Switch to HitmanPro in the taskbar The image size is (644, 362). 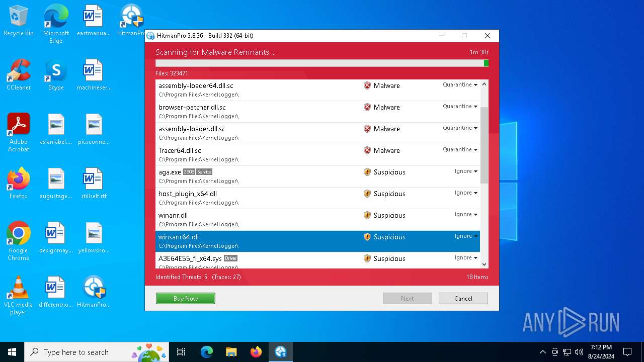280,352
